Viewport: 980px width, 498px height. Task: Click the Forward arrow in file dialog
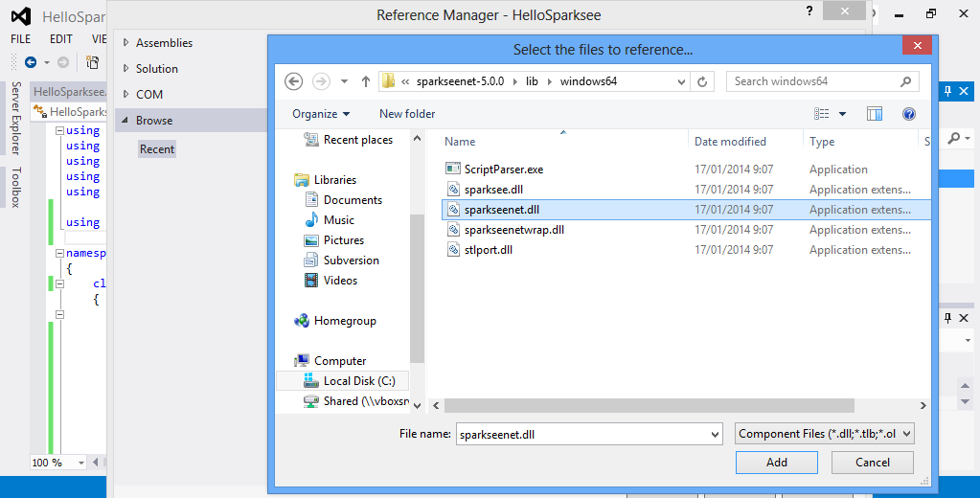[x=321, y=81]
